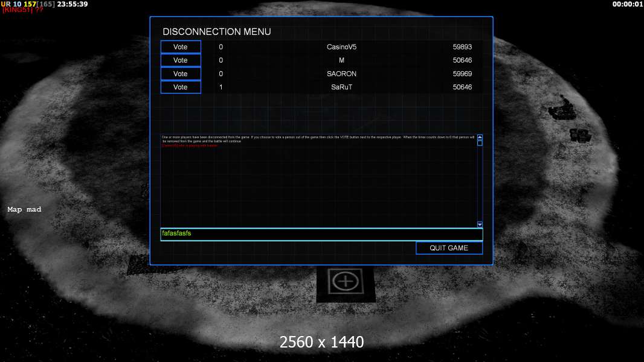Click the message log scrollbar thumb
Screen dimensions: 644x362
coord(480,143)
